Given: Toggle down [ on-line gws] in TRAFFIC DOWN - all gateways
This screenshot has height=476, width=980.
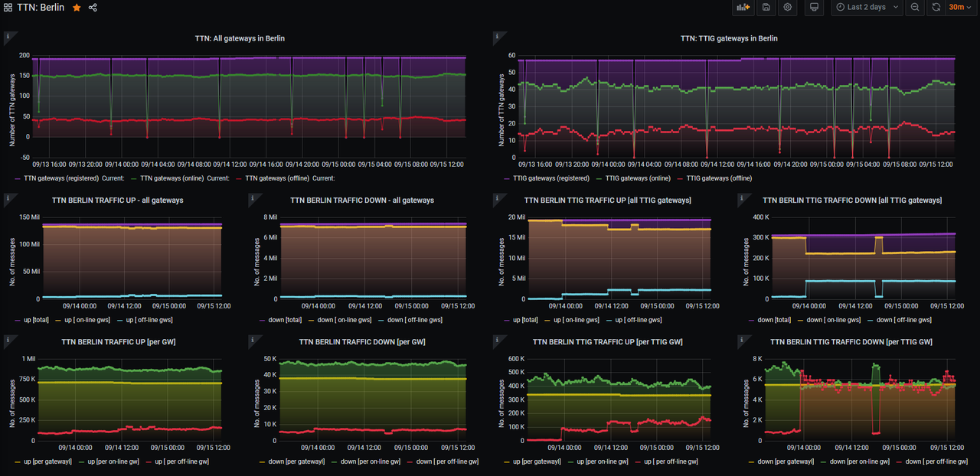Looking at the screenshot, I should [343, 320].
